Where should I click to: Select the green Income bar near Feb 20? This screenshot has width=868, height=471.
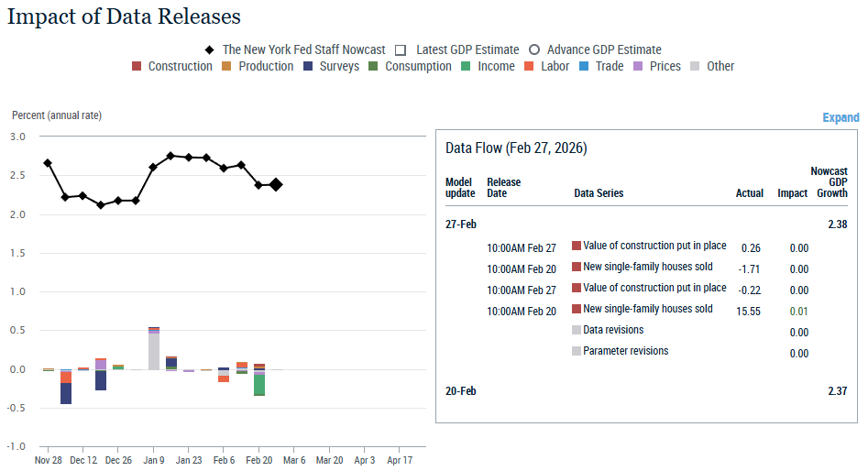259,385
